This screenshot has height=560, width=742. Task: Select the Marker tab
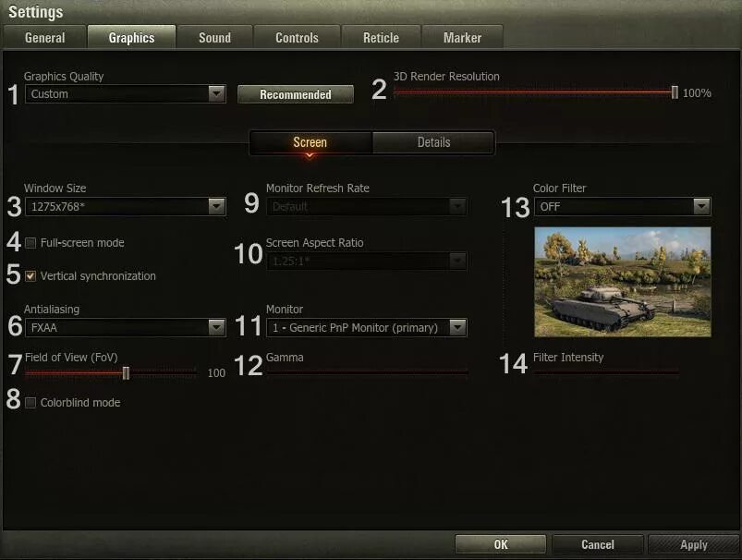pyautogui.click(x=462, y=37)
